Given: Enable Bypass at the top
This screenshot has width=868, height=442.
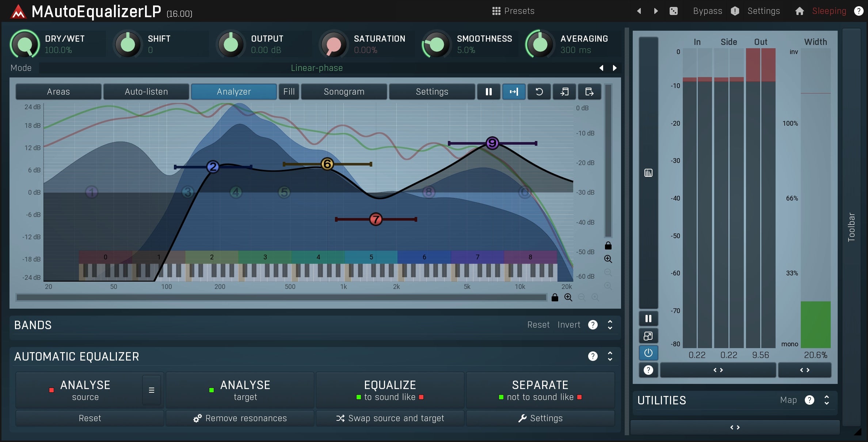Looking at the screenshot, I should pos(707,11).
